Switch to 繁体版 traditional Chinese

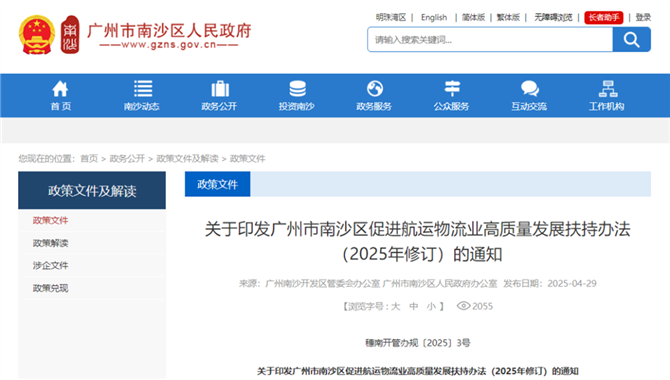tap(508, 18)
